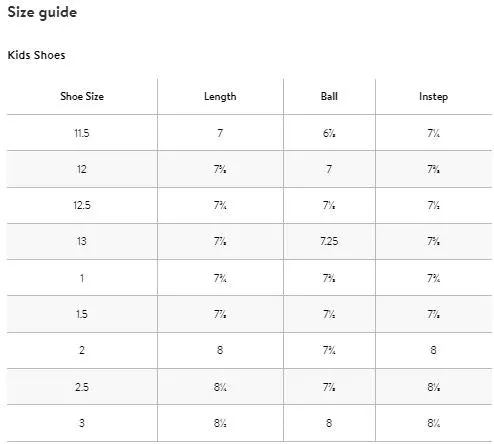Select shoe size 11.5 cell

click(x=82, y=133)
